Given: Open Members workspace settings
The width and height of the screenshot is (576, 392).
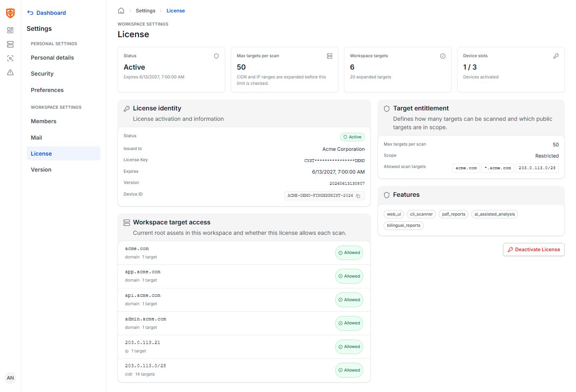Looking at the screenshot, I should 44,121.
